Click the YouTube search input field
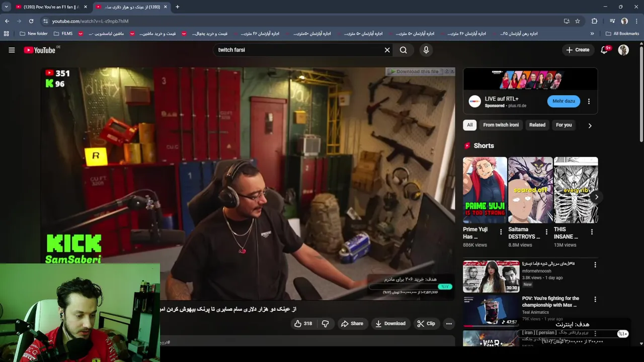 [298, 50]
